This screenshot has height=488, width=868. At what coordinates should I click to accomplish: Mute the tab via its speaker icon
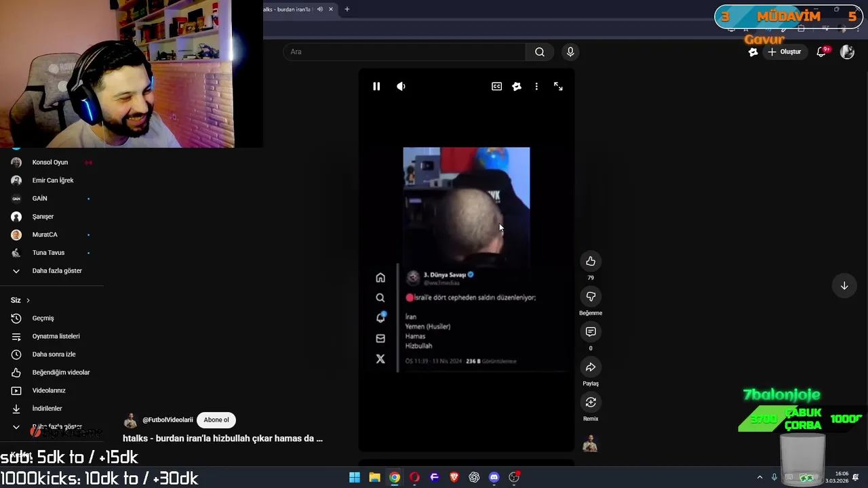[320, 9]
